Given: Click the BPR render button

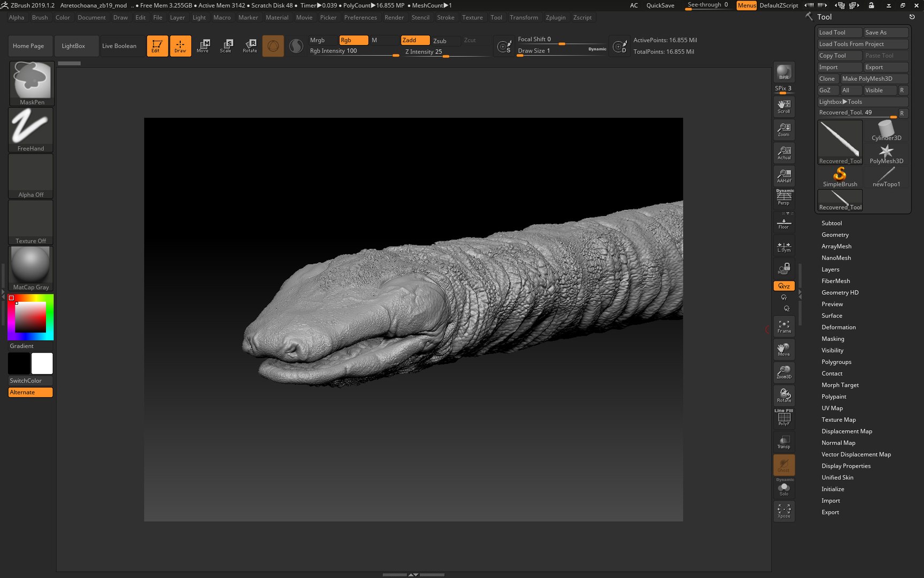Looking at the screenshot, I should pyautogui.click(x=784, y=72).
